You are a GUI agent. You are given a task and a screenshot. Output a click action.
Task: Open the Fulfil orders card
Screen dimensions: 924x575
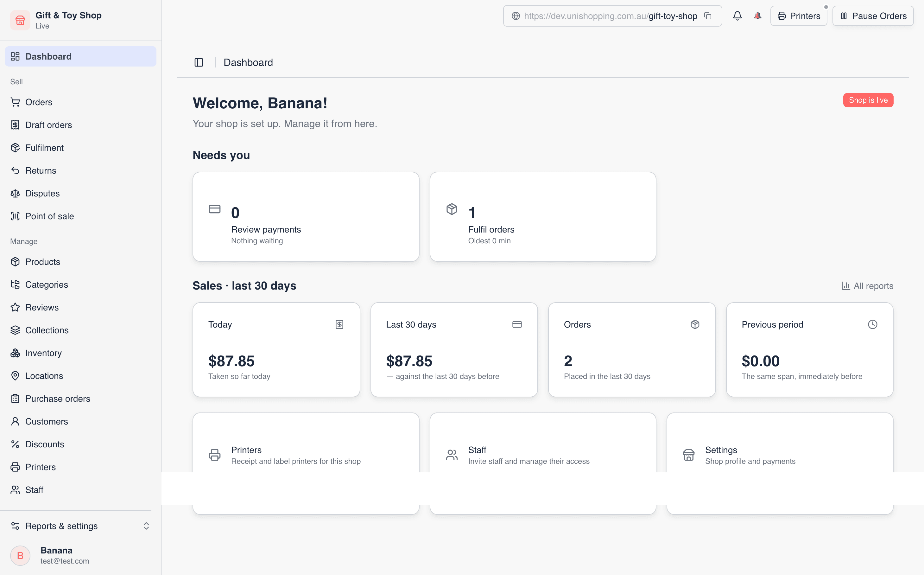[543, 217]
